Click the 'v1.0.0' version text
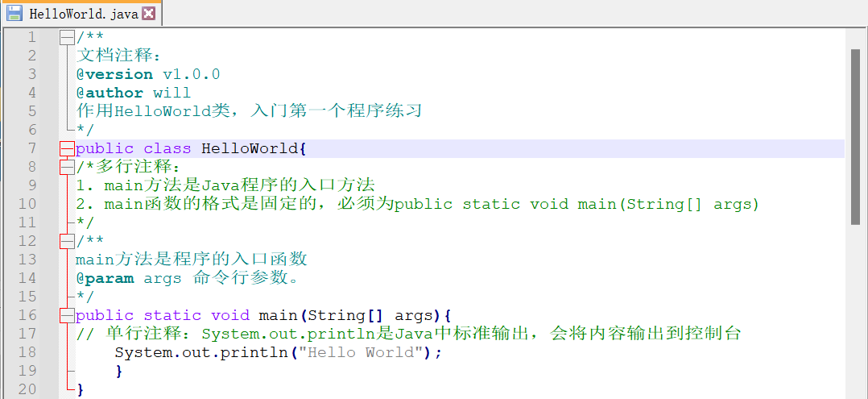The height and width of the screenshot is (399, 868). [192, 74]
